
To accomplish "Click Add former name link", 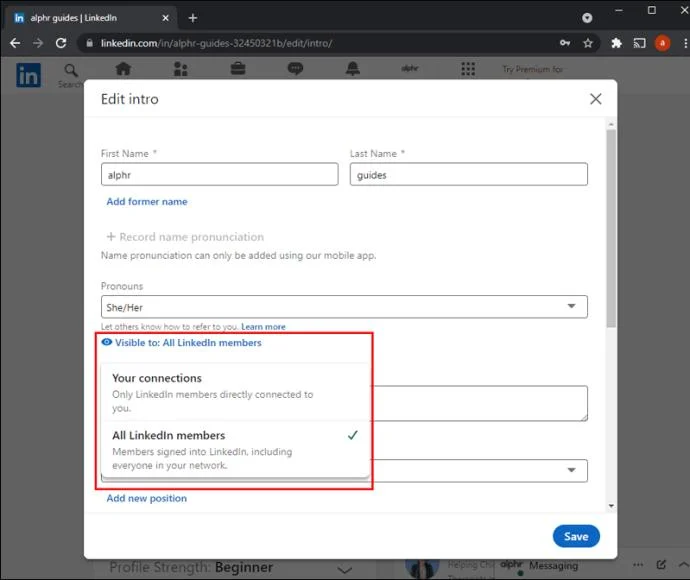I will click(x=147, y=202).
